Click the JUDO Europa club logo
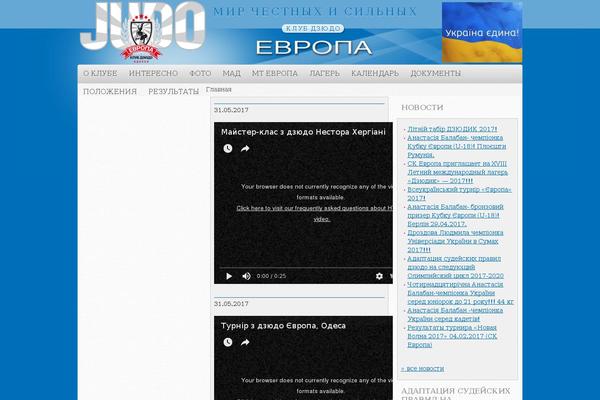 pos(142,32)
